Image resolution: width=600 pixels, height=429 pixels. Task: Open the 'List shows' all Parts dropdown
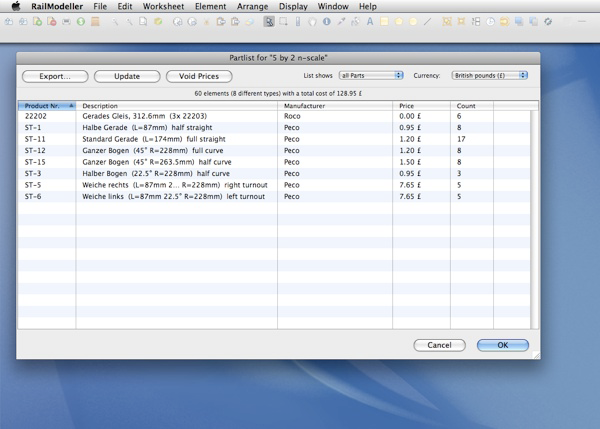[371, 76]
